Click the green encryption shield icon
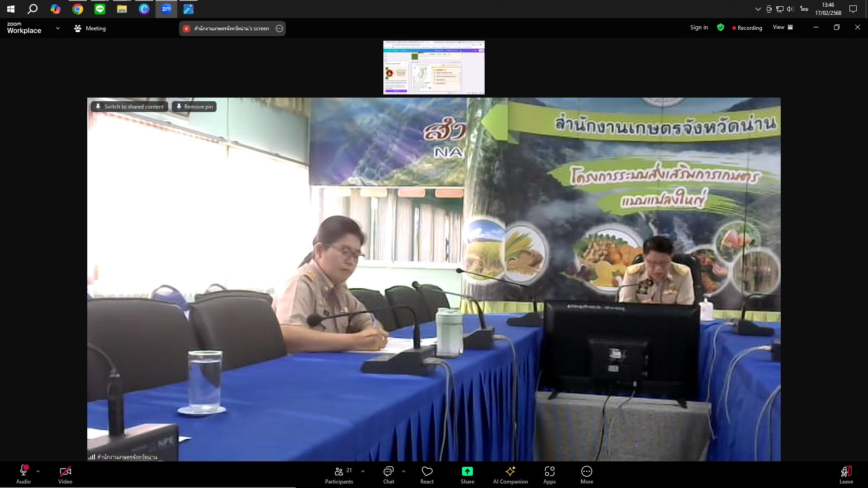 (721, 28)
